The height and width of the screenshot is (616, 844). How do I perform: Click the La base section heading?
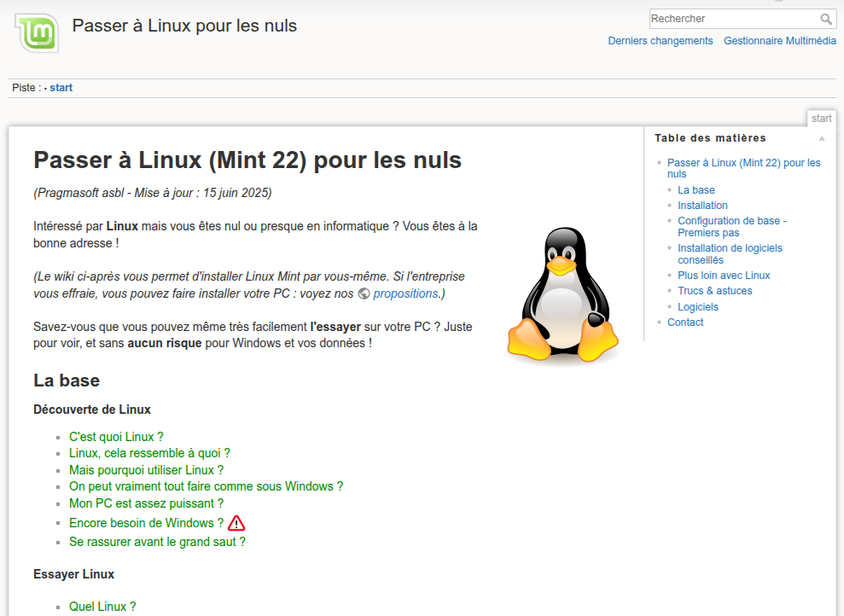pos(67,381)
